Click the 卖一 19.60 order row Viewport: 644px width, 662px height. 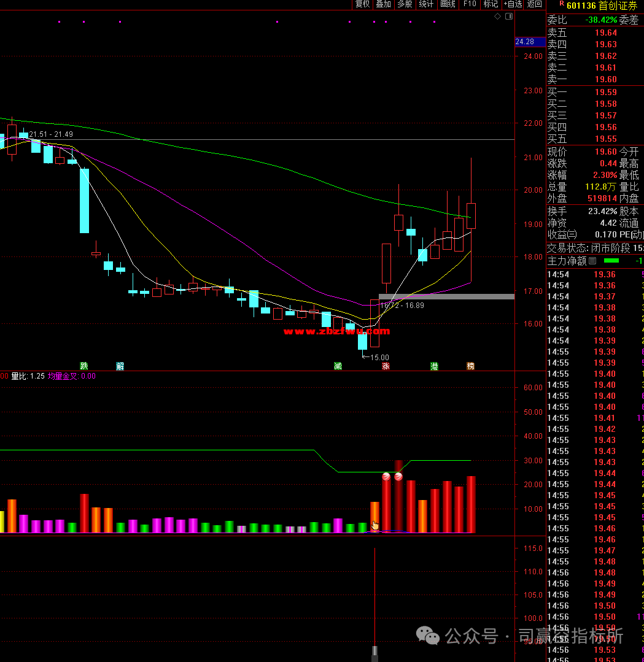pyautogui.click(x=595, y=79)
